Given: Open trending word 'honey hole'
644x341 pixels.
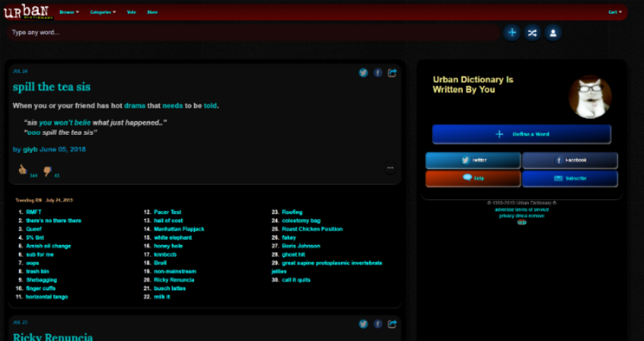Looking at the screenshot, I should [168, 246].
